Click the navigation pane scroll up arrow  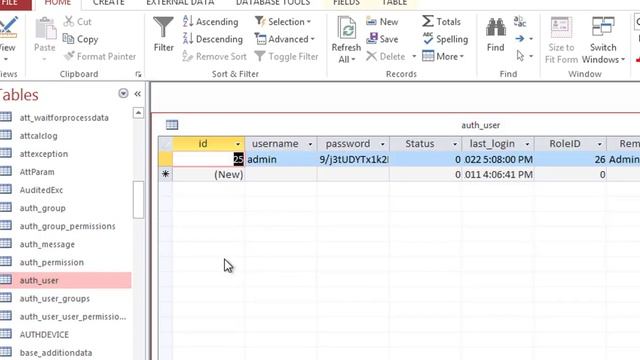[x=138, y=113]
